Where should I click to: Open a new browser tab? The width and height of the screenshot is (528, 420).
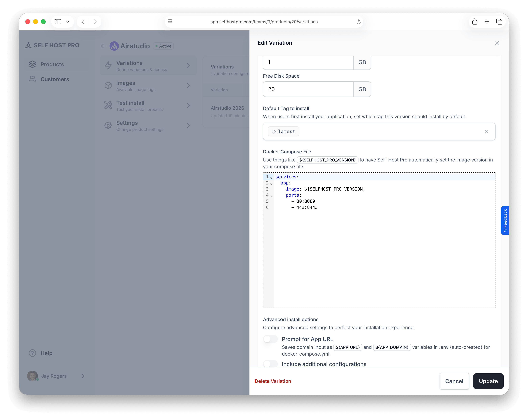click(487, 22)
